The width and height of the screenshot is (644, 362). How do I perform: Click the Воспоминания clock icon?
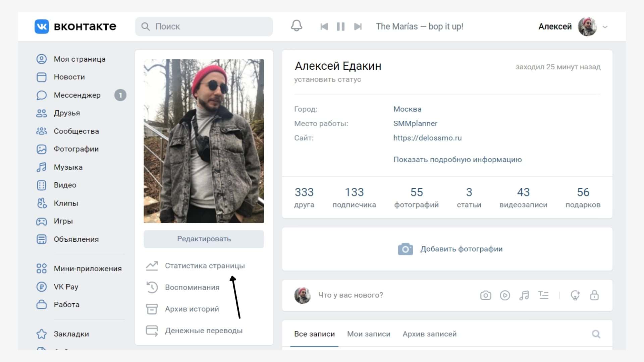tap(152, 287)
